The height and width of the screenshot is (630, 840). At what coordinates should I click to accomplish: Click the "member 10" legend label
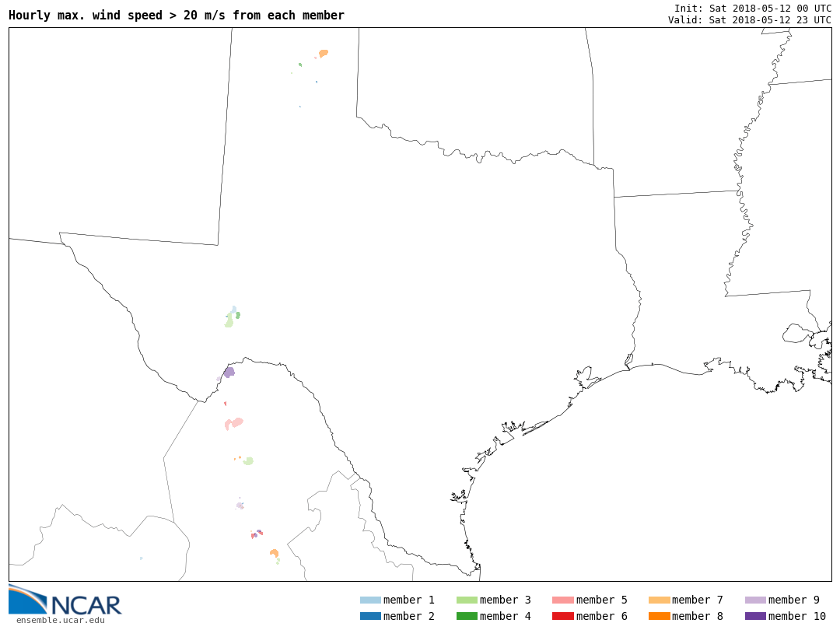click(797, 616)
